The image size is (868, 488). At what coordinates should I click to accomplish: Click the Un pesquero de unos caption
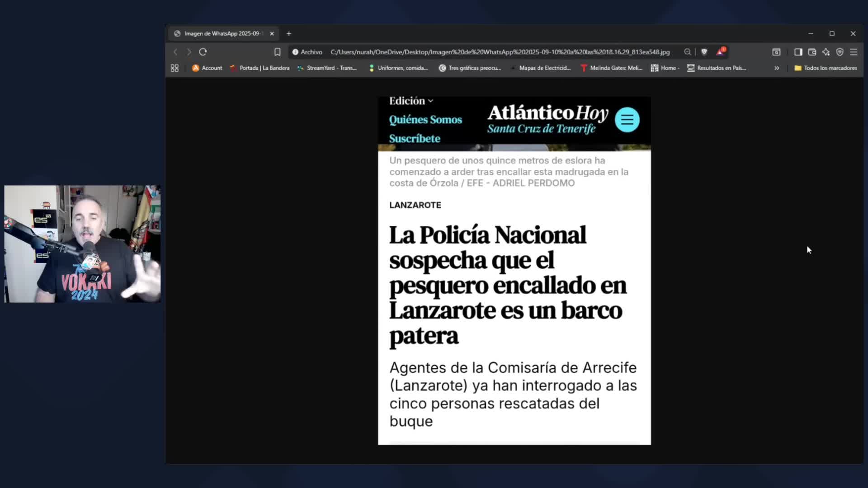point(509,172)
